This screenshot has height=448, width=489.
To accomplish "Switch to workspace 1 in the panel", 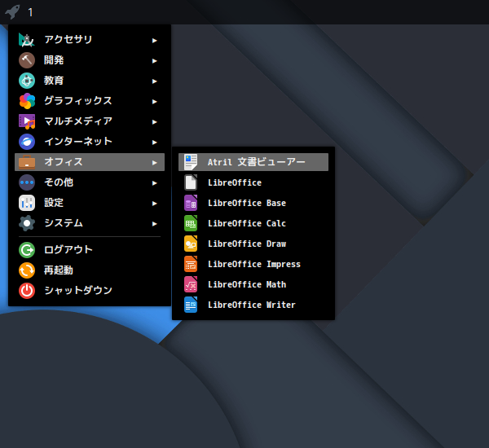I will (x=30, y=12).
